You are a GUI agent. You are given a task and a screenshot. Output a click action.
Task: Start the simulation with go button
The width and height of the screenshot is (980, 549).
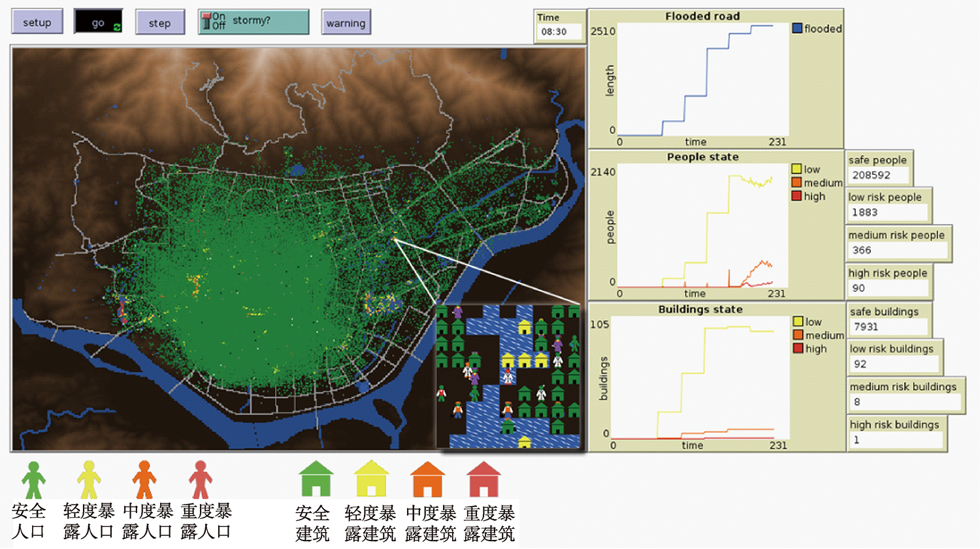[x=98, y=22]
